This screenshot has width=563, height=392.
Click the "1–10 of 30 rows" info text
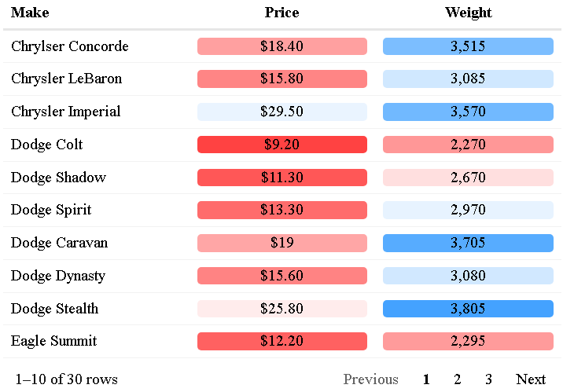[66, 379]
